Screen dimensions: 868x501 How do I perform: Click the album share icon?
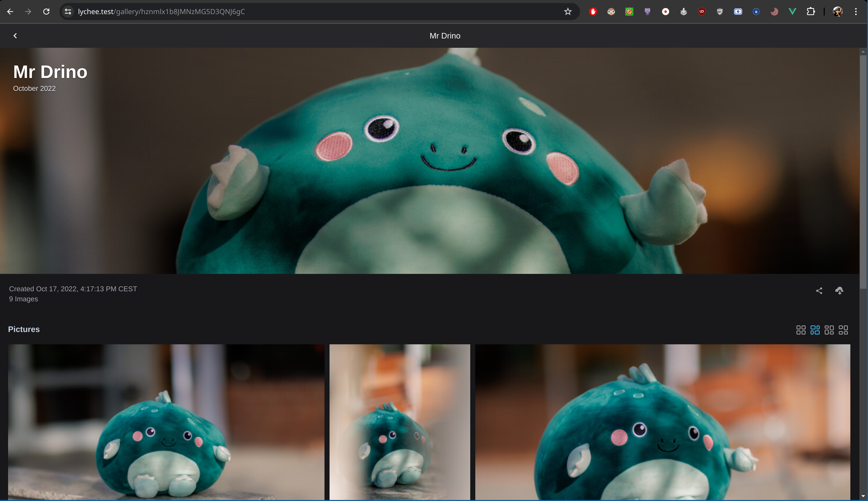pos(819,291)
